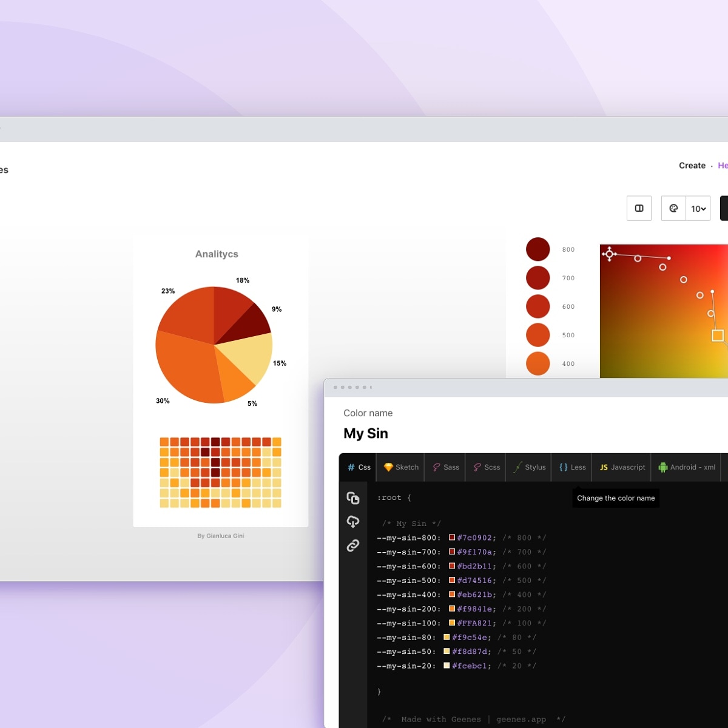Screen dimensions: 728x728
Task: Click the Color name label
Action: [368, 413]
